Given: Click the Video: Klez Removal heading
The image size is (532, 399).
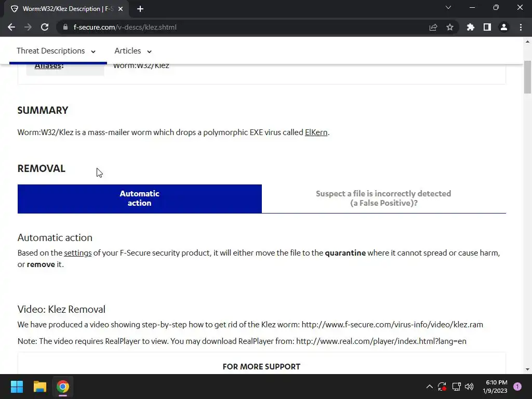Looking at the screenshot, I should [x=61, y=310].
